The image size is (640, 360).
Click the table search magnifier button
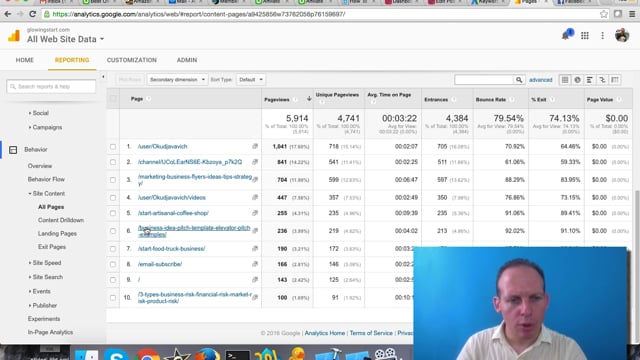(519, 80)
